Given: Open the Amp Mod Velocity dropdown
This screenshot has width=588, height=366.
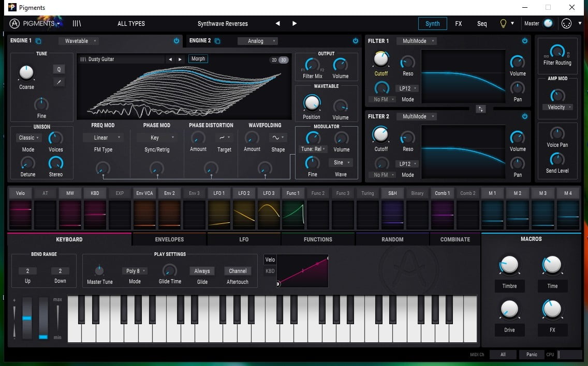Looking at the screenshot, I should click(x=557, y=107).
